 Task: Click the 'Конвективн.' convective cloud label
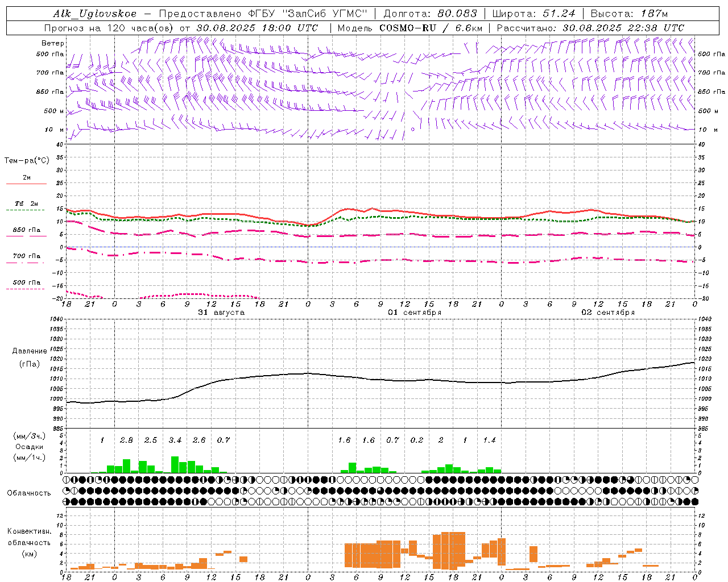[29, 531]
